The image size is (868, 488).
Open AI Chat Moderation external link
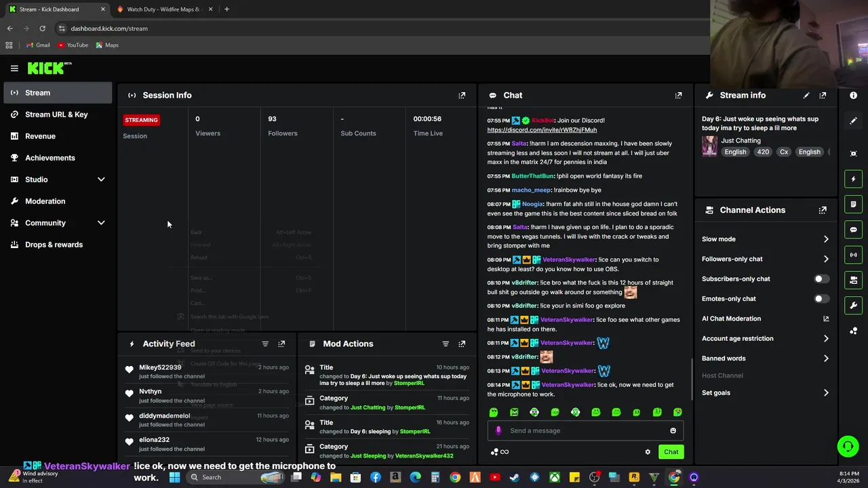click(x=826, y=319)
